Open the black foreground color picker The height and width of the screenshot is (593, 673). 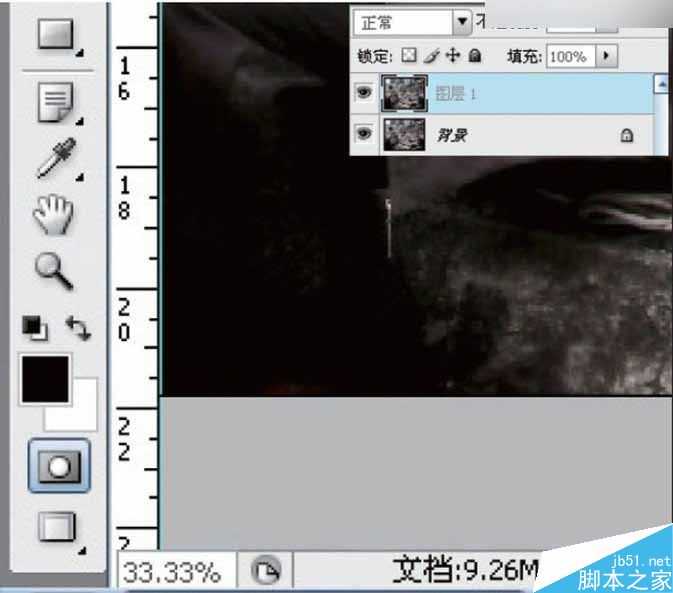(45, 379)
